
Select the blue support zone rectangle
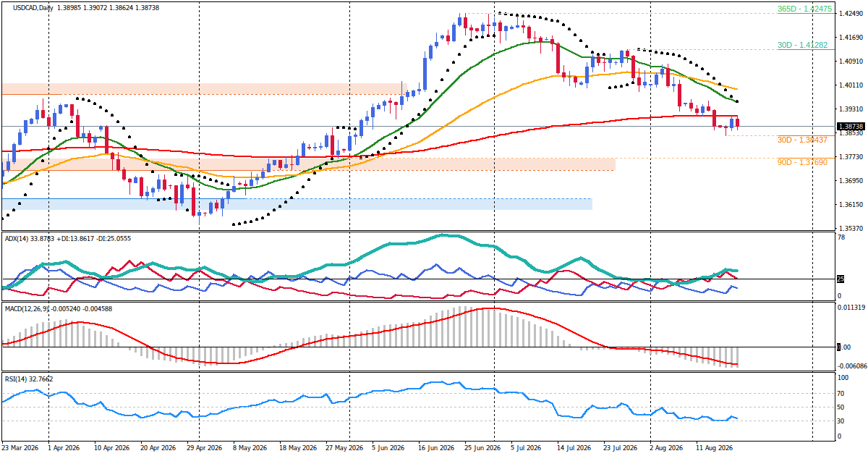pos(297,204)
